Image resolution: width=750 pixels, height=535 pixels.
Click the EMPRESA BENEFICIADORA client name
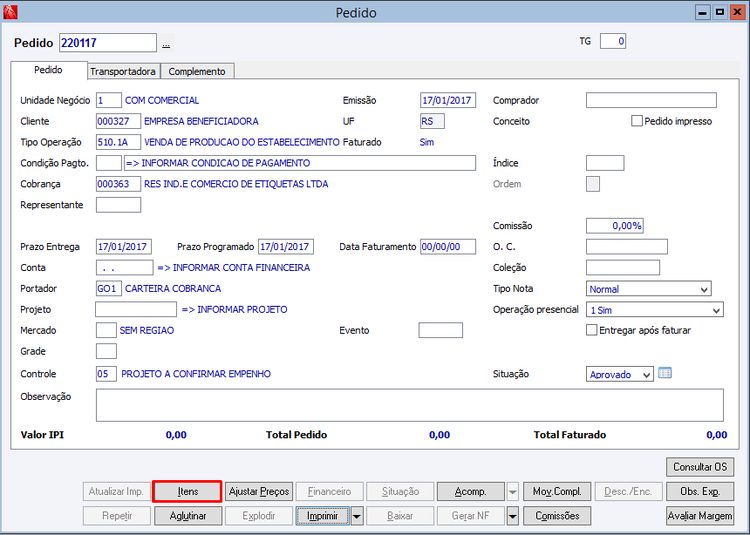click(x=201, y=121)
